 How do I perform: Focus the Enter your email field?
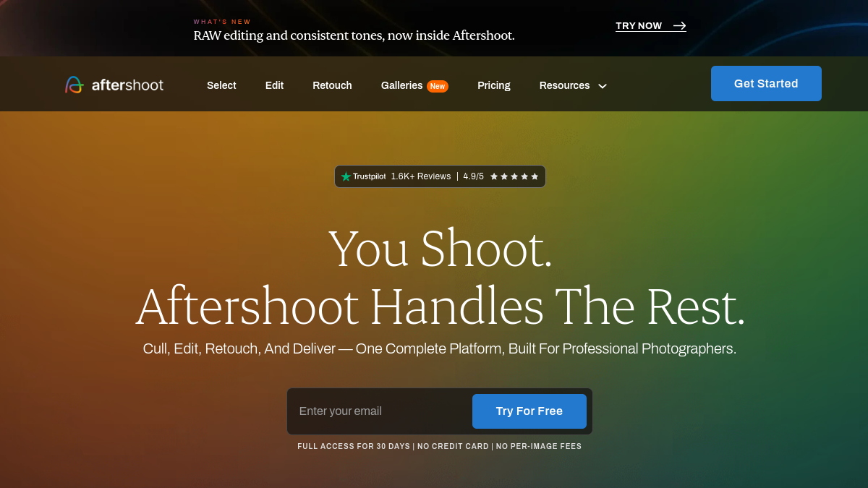pos(380,411)
